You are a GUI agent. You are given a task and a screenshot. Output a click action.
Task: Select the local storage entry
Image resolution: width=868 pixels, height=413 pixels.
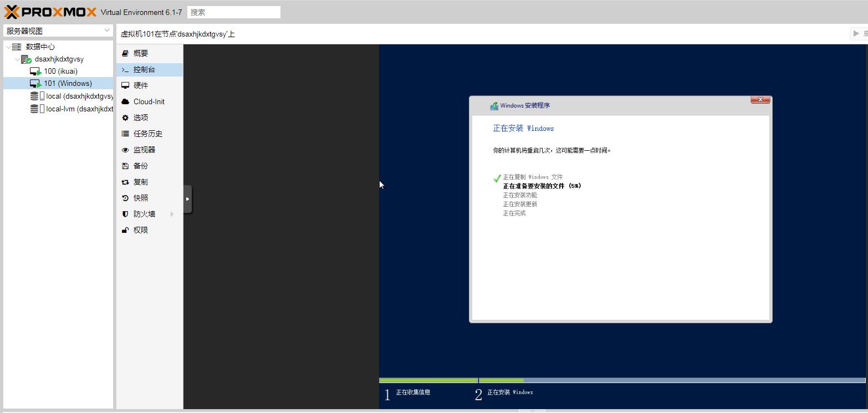coord(80,96)
